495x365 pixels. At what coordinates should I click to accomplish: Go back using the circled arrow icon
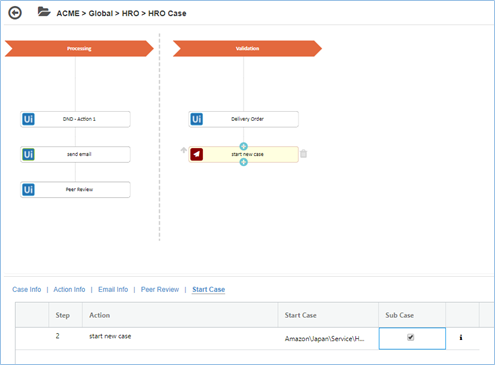pyautogui.click(x=15, y=13)
